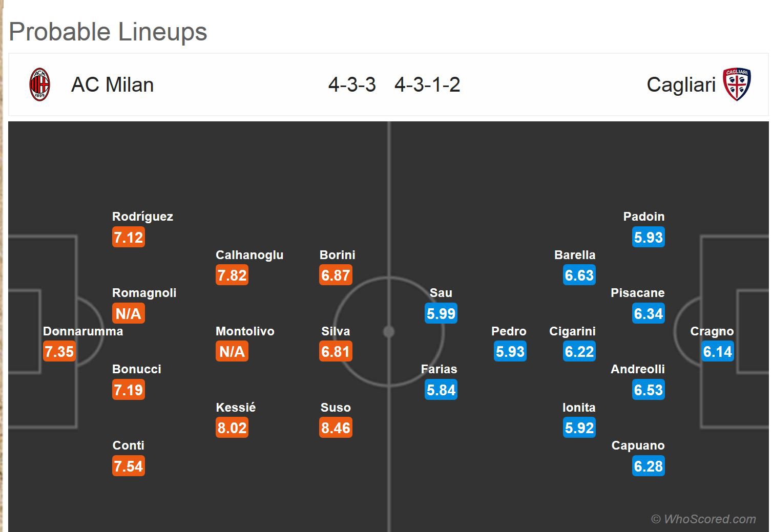Select Donnarumma's 7.35 rating badge
Image resolution: width=772 pixels, height=532 pixels.
59,352
